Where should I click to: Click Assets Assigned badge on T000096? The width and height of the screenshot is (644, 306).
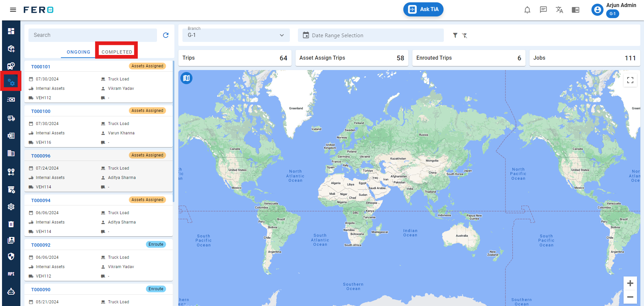tap(147, 155)
